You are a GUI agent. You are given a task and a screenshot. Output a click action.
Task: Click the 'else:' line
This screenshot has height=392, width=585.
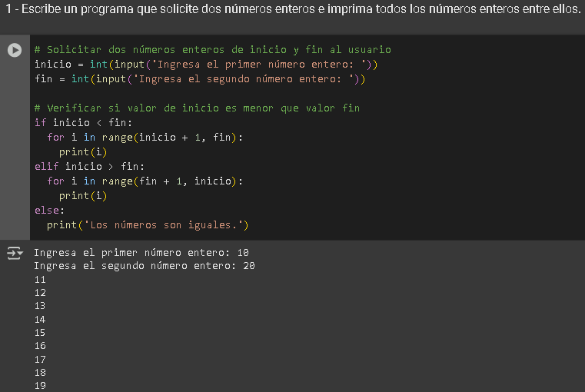pyautogui.click(x=49, y=211)
